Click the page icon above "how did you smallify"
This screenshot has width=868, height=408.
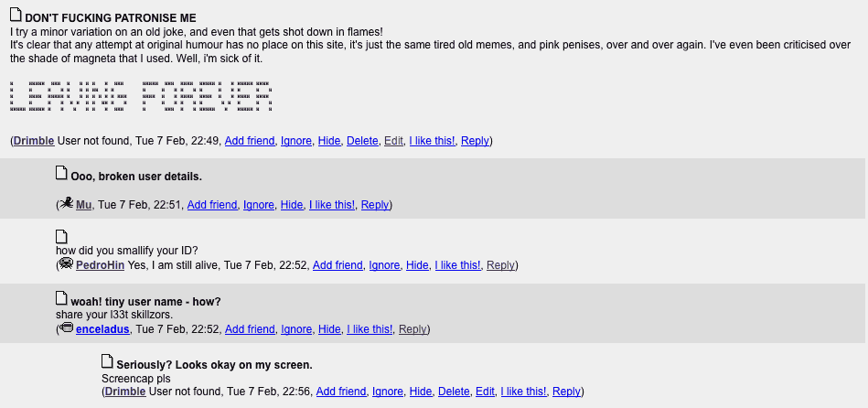point(61,236)
